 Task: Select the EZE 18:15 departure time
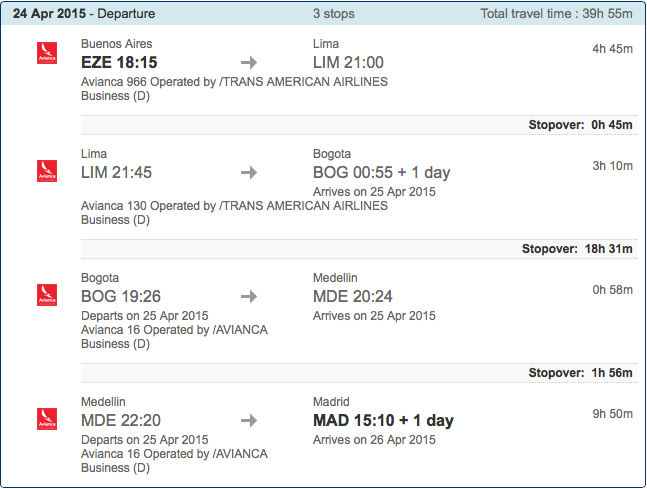click(119, 62)
